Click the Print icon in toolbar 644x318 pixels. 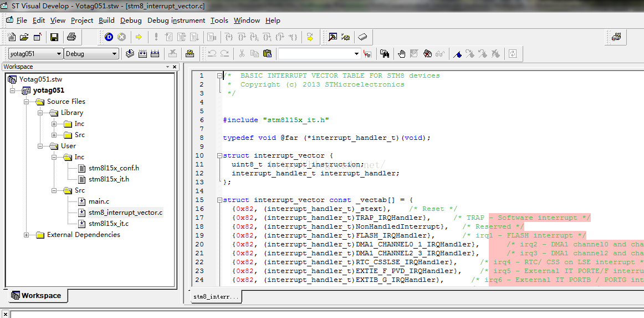71,37
